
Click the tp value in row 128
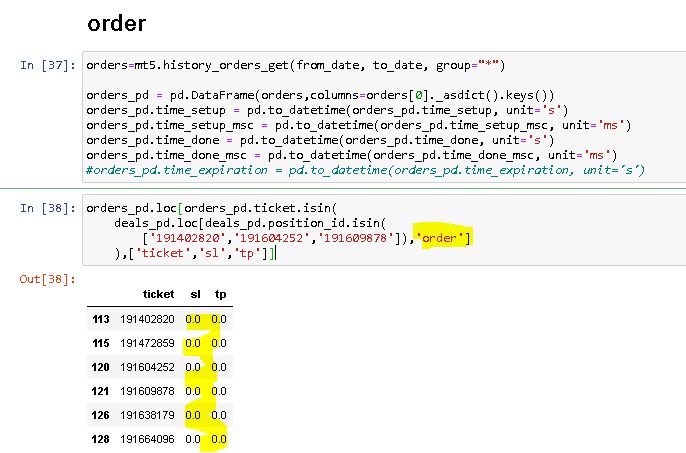pyautogui.click(x=219, y=439)
